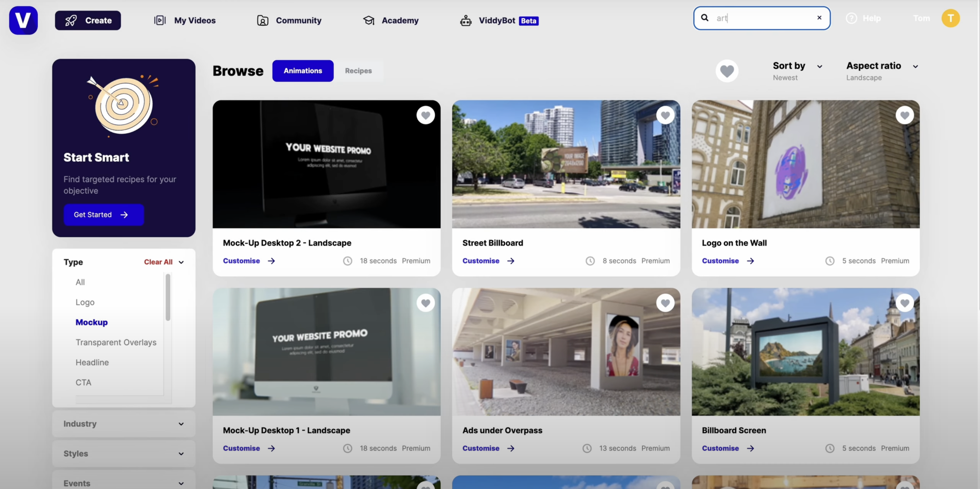Open the Sort by dropdown

797,71
